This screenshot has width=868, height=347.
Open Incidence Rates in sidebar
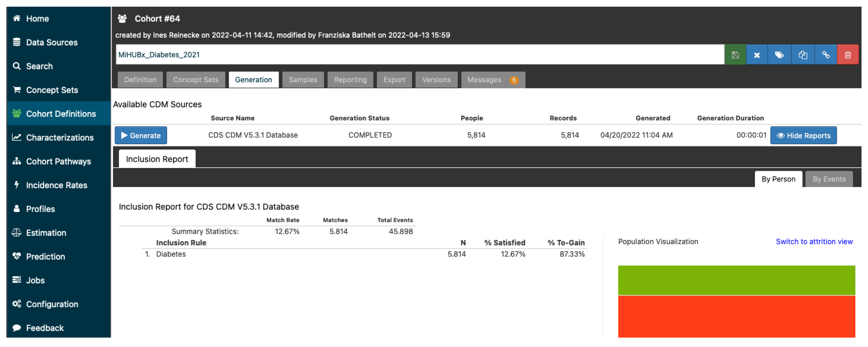point(56,186)
